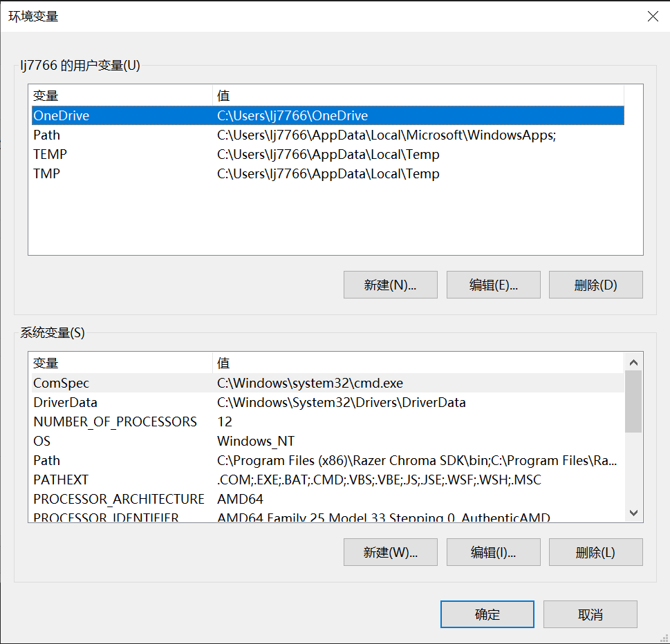Select the ComSpec system variable
The image size is (670, 644).
click(x=62, y=383)
